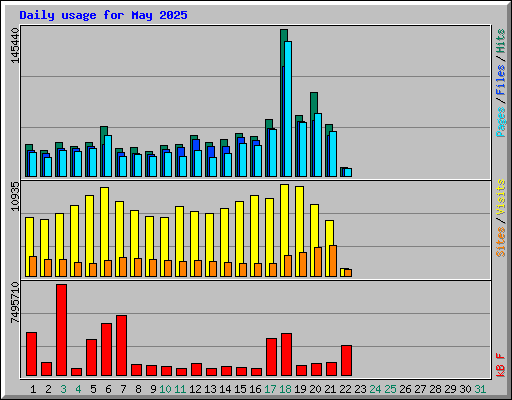Click the orange "Sites" legend label
Image resolution: width=512 pixels, height=400 pixels.
pyautogui.click(x=501, y=242)
